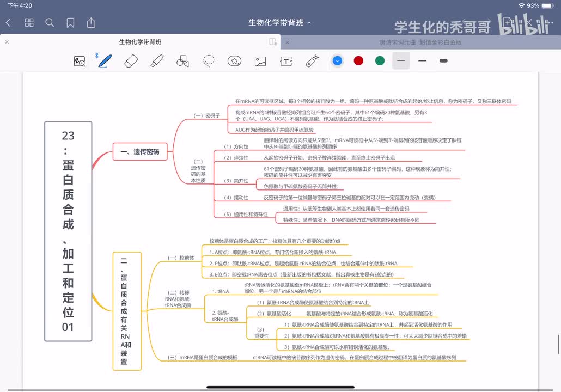Open the document title dropdown 生物化学带背班
The image size is (561, 392).
(x=279, y=23)
